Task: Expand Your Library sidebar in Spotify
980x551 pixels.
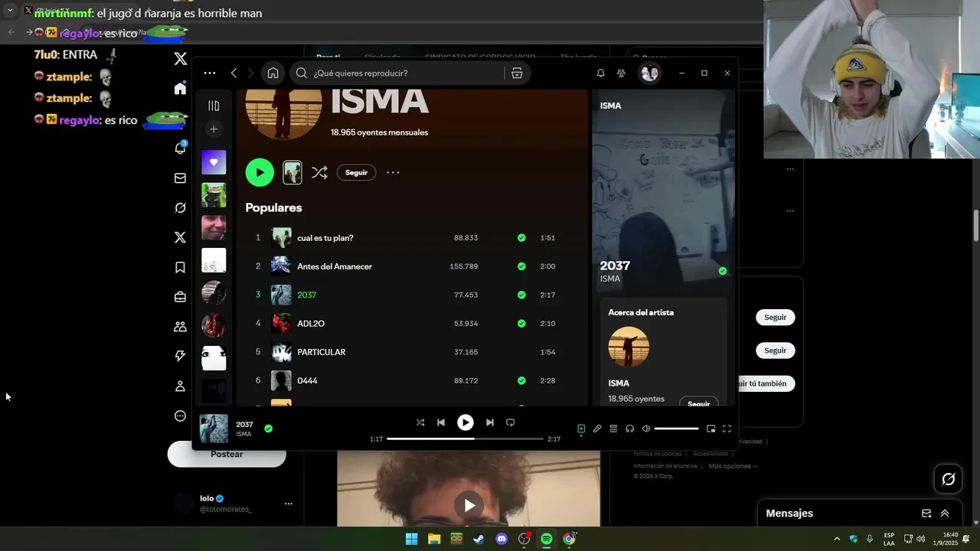Action: pos(214,106)
